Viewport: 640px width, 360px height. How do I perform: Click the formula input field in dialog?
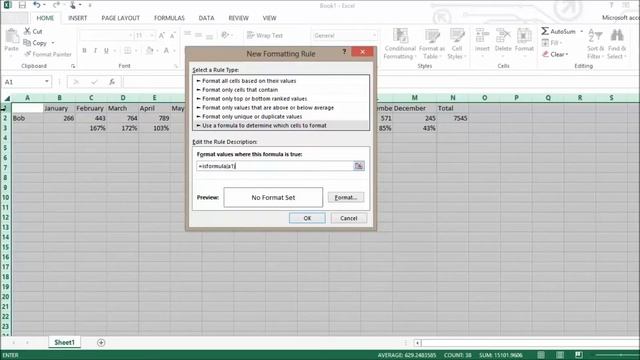point(275,166)
